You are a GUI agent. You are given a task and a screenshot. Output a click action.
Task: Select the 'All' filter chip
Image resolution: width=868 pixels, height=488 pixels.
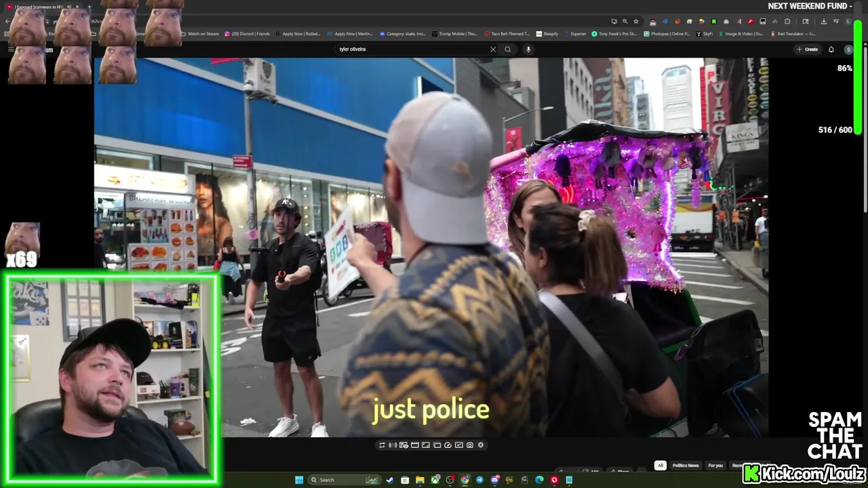click(660, 466)
